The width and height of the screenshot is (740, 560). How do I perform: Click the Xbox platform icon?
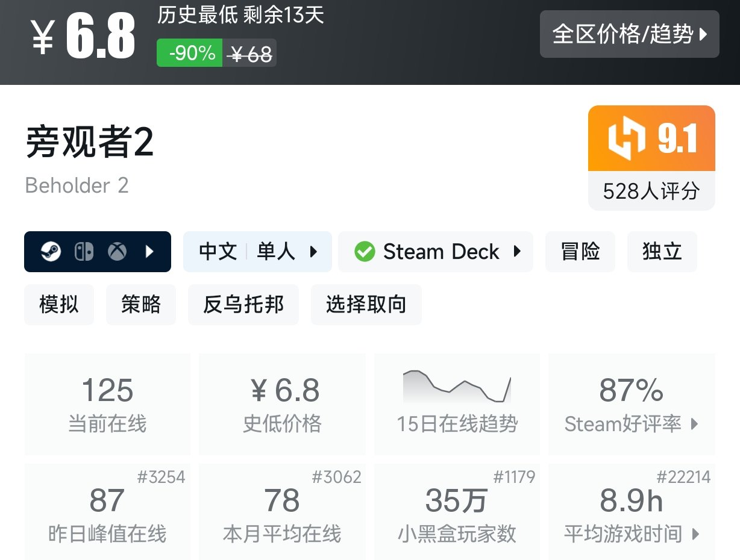point(117,251)
